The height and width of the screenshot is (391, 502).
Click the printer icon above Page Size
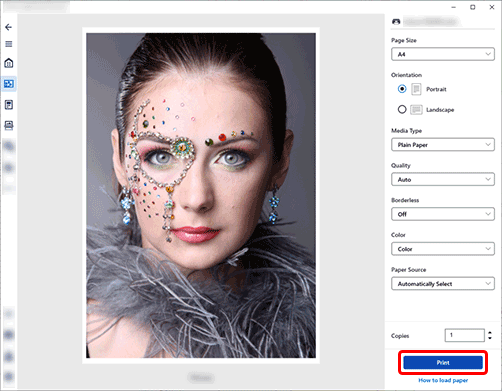[396, 22]
